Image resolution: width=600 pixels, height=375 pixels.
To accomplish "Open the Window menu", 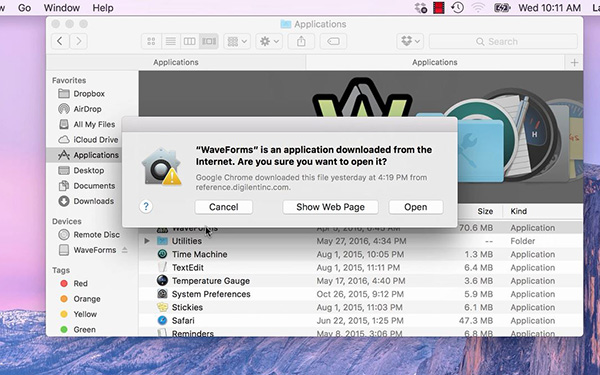I will tap(62, 8).
